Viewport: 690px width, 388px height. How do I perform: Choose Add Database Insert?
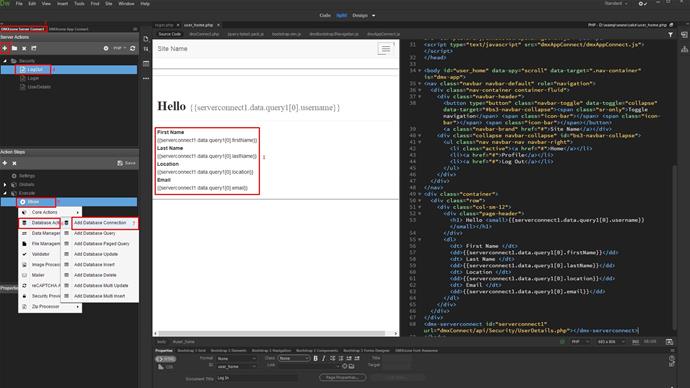click(x=100, y=265)
